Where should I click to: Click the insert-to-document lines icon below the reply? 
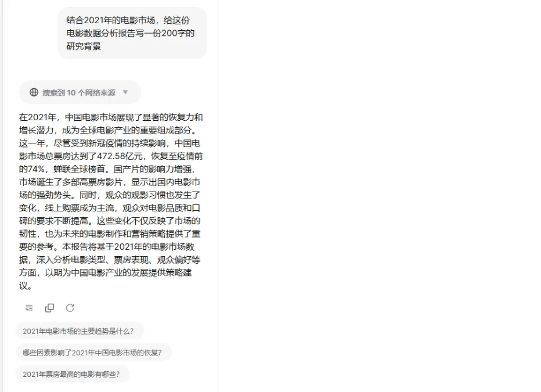(30, 308)
